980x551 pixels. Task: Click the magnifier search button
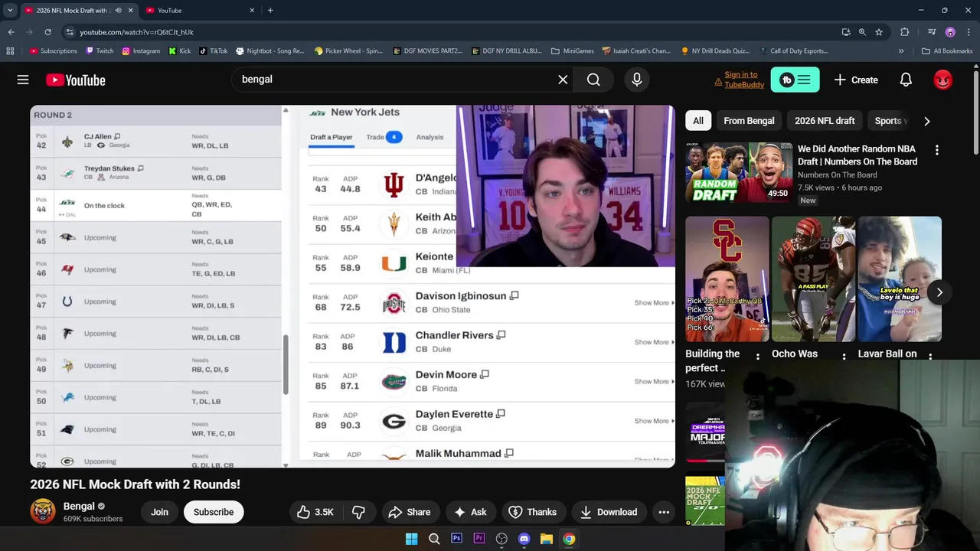(x=593, y=80)
